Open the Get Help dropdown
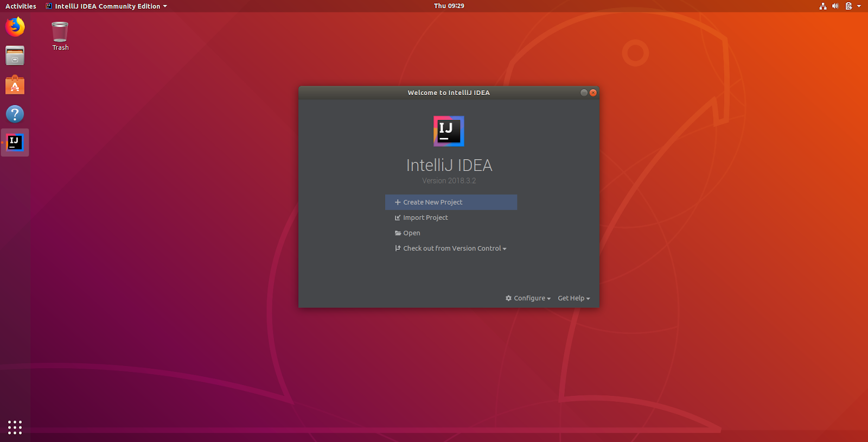 click(x=573, y=298)
